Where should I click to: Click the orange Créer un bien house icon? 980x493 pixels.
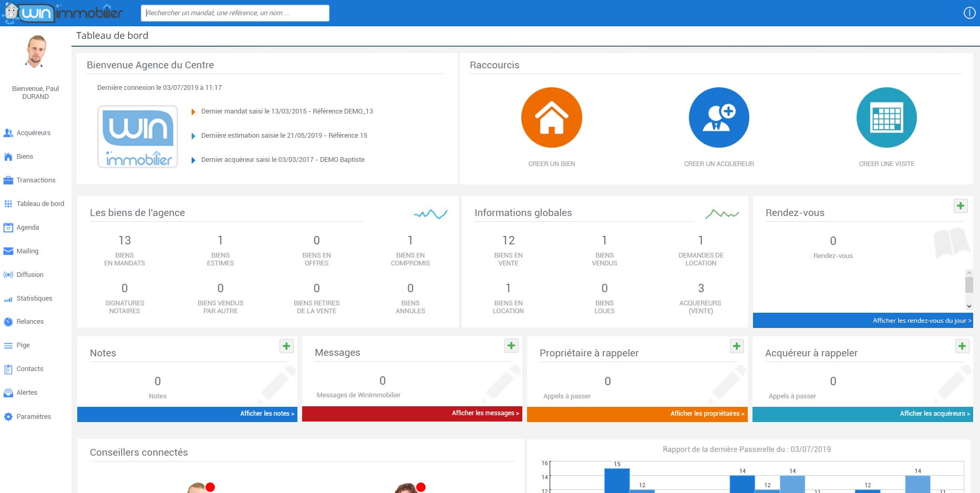(x=551, y=117)
